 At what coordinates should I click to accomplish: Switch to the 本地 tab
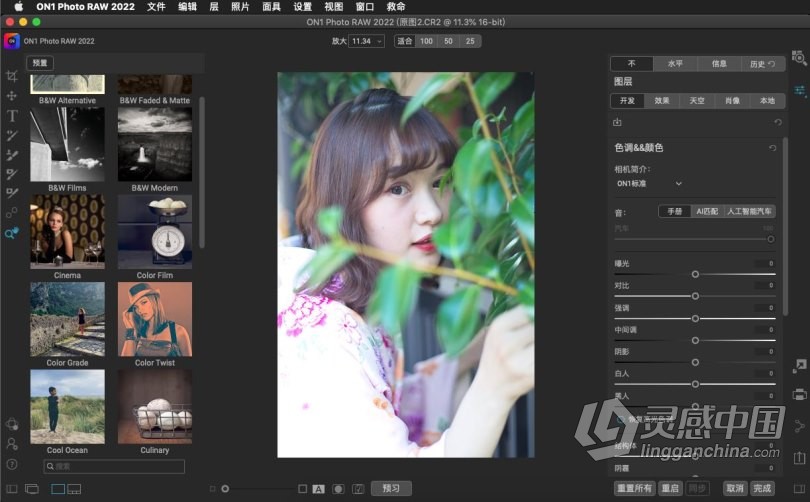click(x=767, y=101)
